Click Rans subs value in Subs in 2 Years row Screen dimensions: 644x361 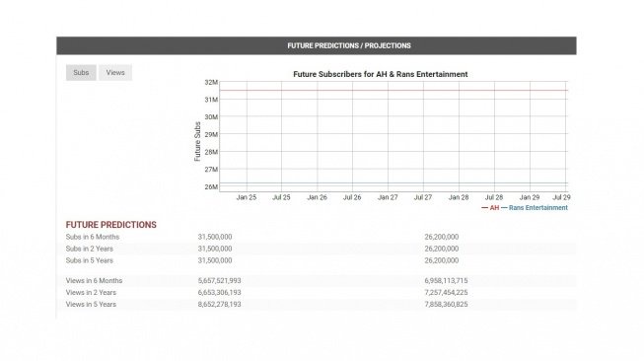click(442, 249)
